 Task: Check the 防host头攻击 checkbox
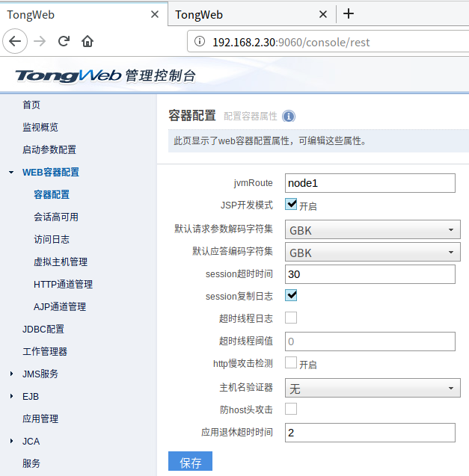291,409
